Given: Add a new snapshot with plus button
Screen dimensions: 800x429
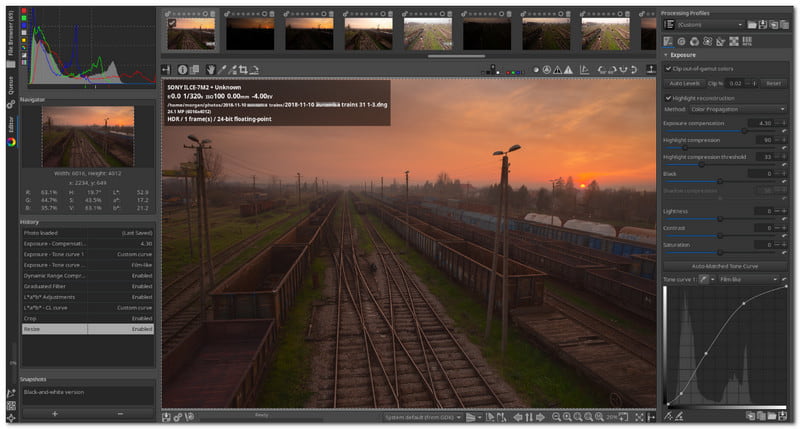Looking at the screenshot, I should tap(55, 412).
